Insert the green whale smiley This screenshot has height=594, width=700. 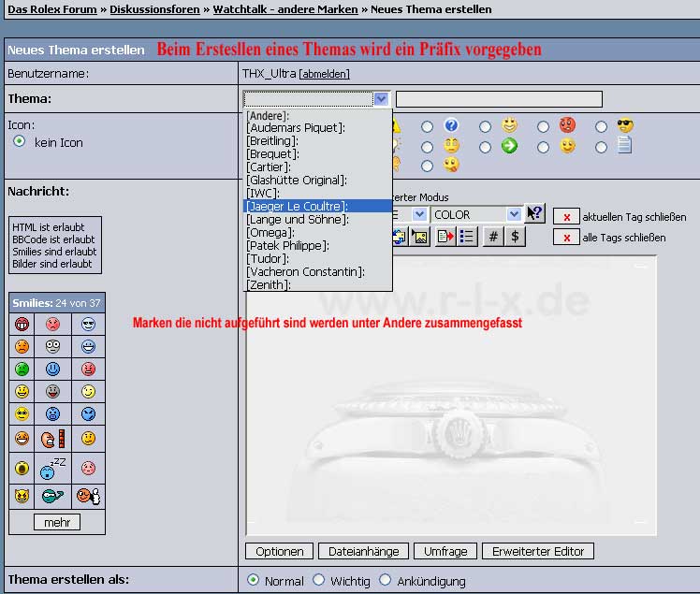tap(52, 496)
